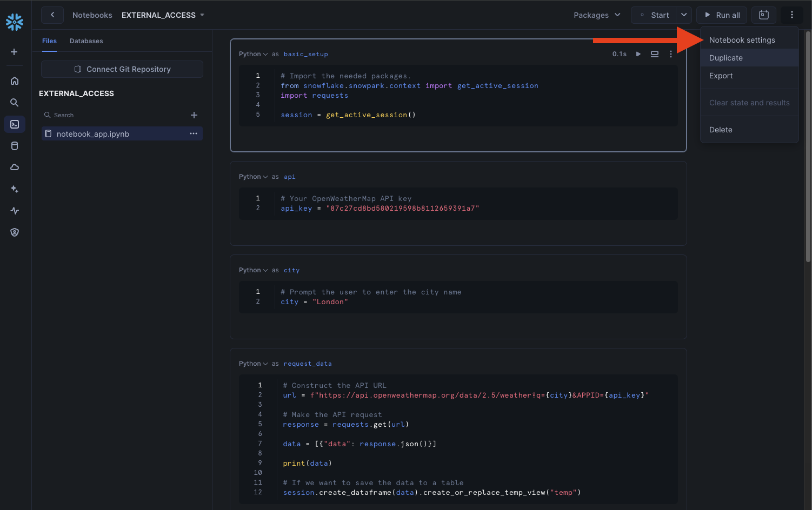The image size is (812, 510).
Task: Click Connect Git Repository button
Action: (x=122, y=69)
